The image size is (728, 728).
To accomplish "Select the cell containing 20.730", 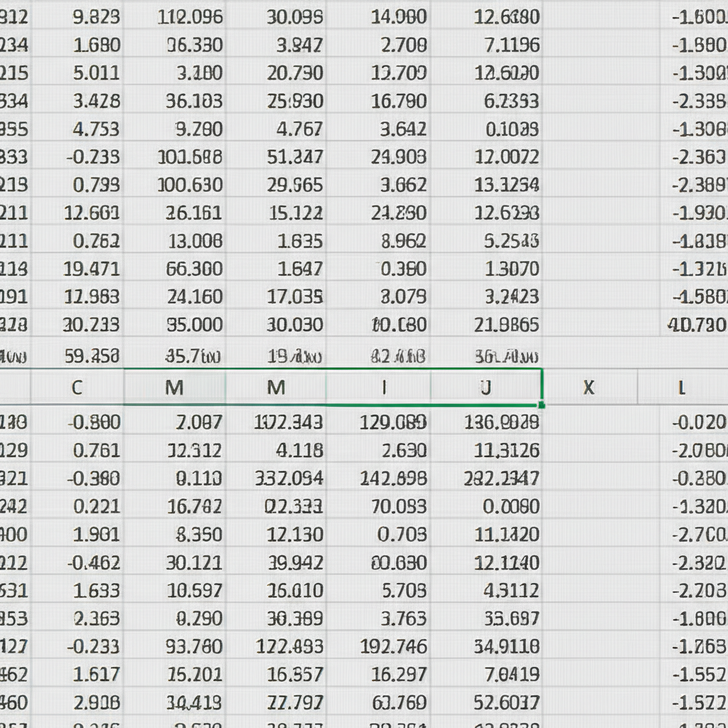I will coord(276,73).
